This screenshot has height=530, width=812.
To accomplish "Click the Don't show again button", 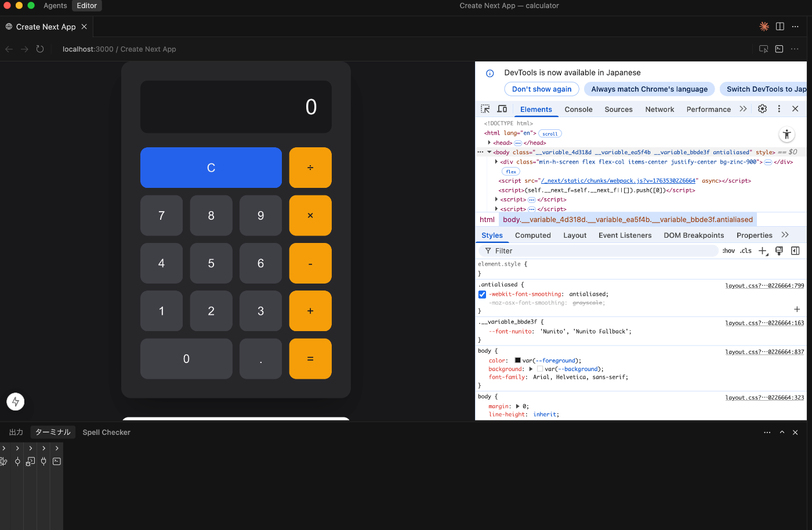I will [x=542, y=89].
